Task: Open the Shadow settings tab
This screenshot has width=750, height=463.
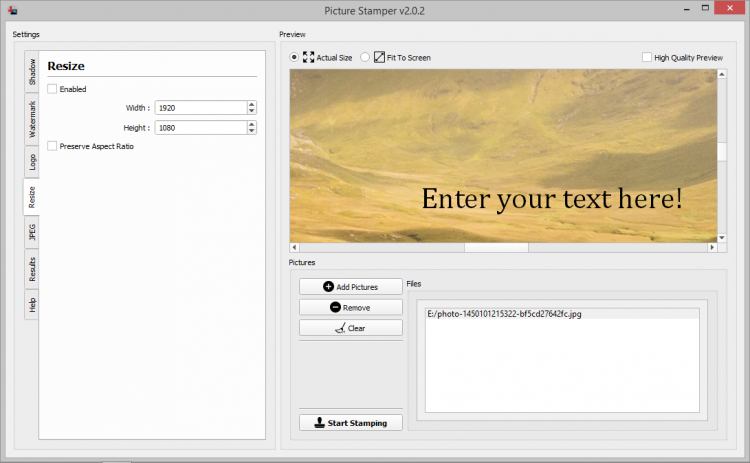Action: point(32,72)
